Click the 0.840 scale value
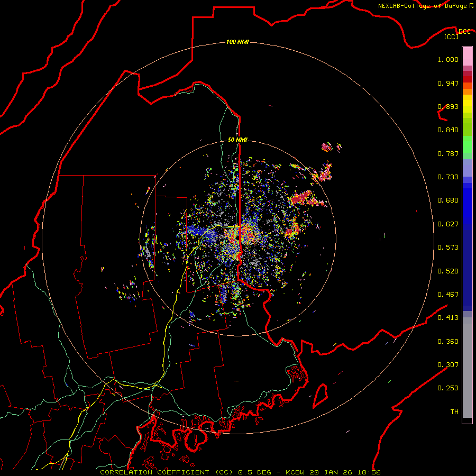This screenshot has height=476, width=476. click(448, 130)
